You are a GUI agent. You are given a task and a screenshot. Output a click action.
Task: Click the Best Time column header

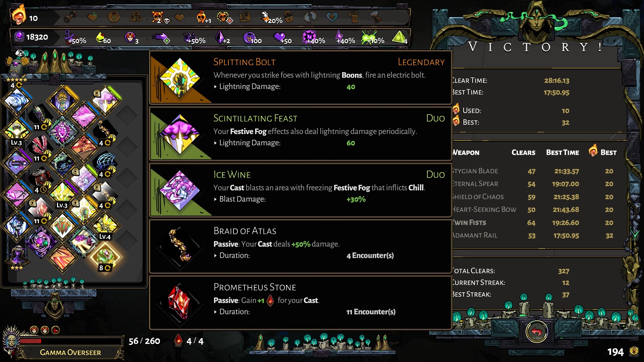(562, 153)
